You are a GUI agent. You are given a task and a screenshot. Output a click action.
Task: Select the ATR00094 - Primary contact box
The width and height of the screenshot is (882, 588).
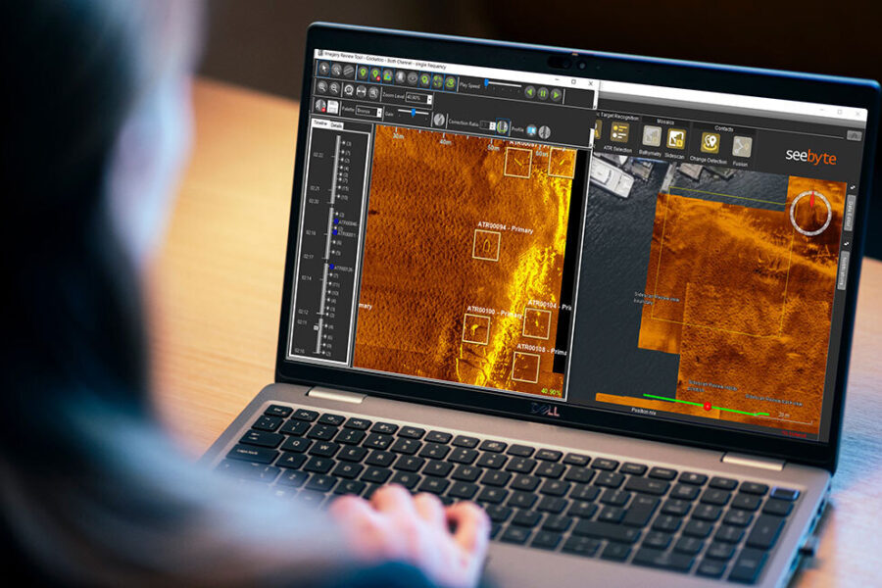(x=486, y=246)
